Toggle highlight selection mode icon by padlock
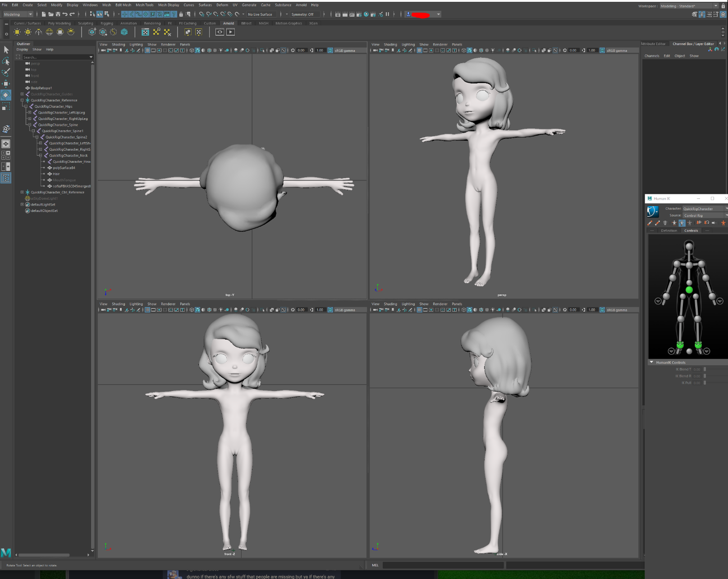The image size is (728, 579). pyautogui.click(x=188, y=14)
